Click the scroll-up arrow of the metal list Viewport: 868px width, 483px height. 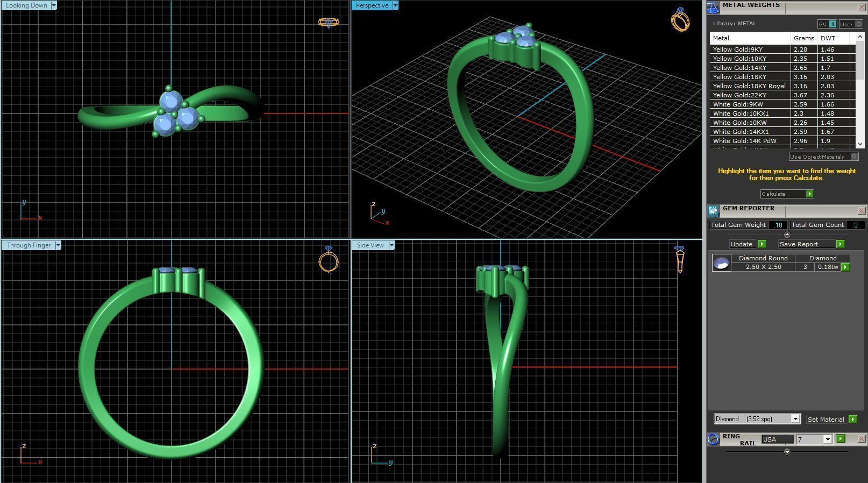pyautogui.click(x=859, y=37)
